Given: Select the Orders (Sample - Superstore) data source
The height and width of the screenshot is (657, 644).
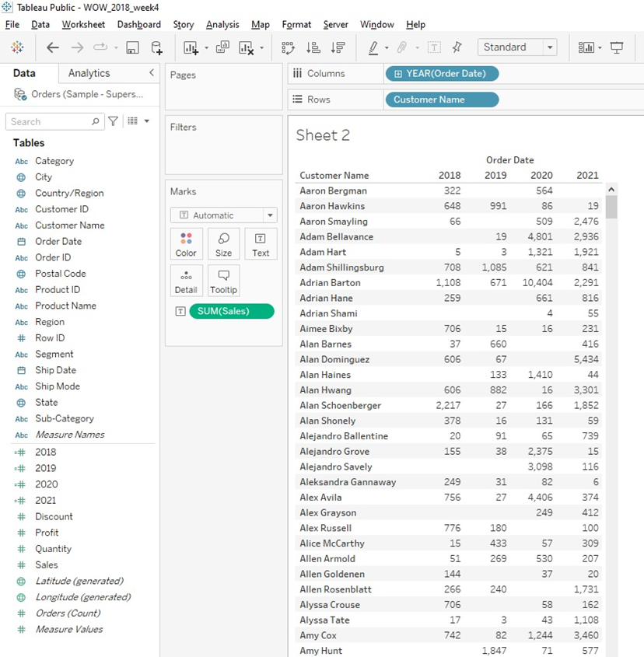Looking at the screenshot, I should point(87,94).
